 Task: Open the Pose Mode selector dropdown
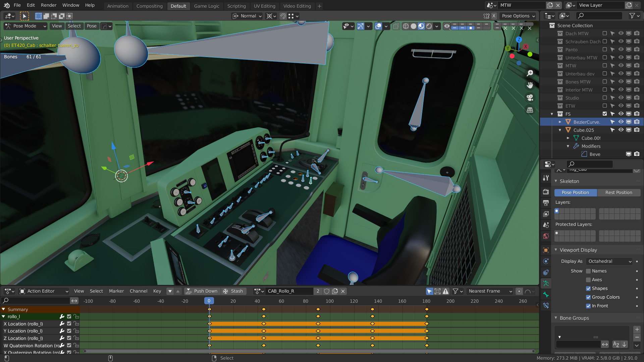pos(25,26)
